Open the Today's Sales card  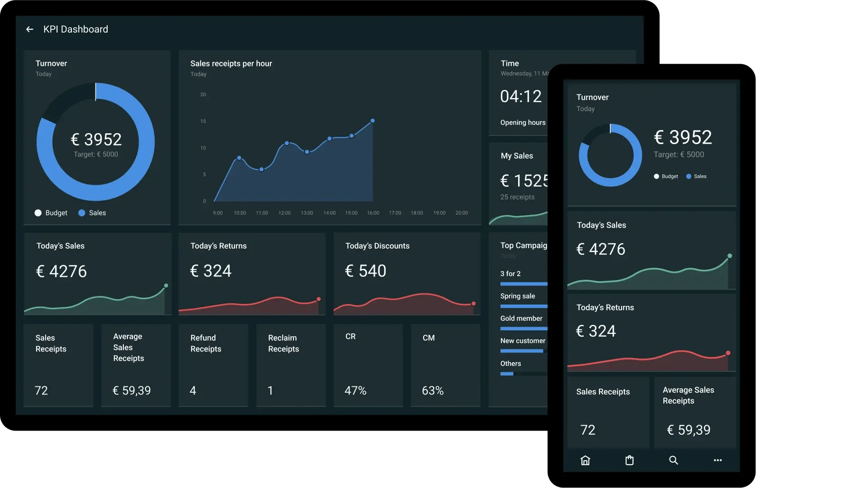[97, 274]
